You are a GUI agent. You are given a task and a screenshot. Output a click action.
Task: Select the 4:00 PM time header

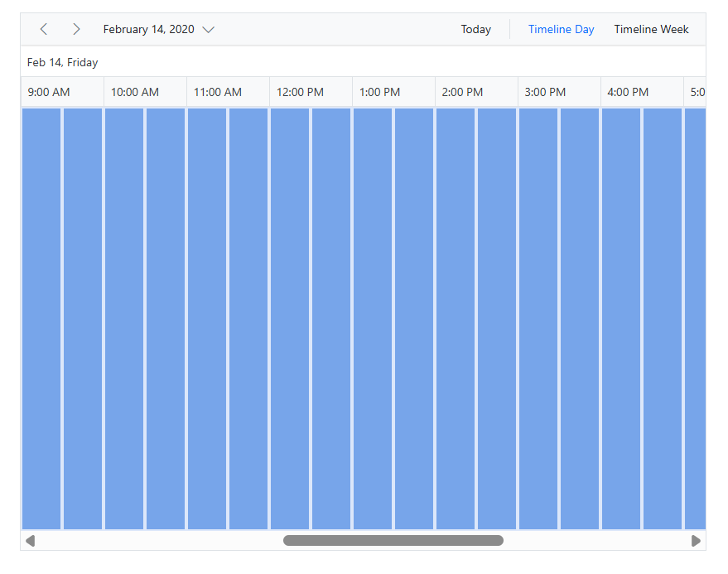[642, 92]
